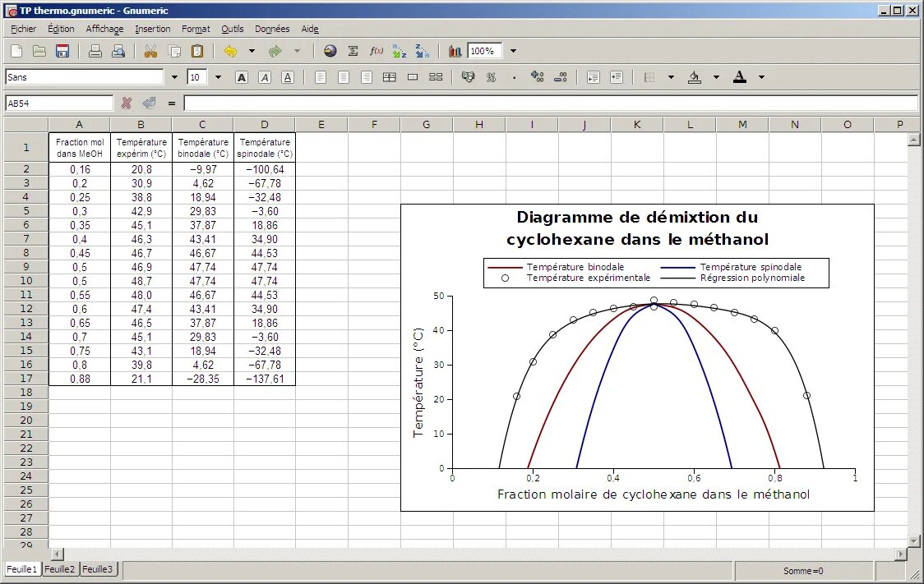
Task: Increase cell indent
Action: (617, 77)
